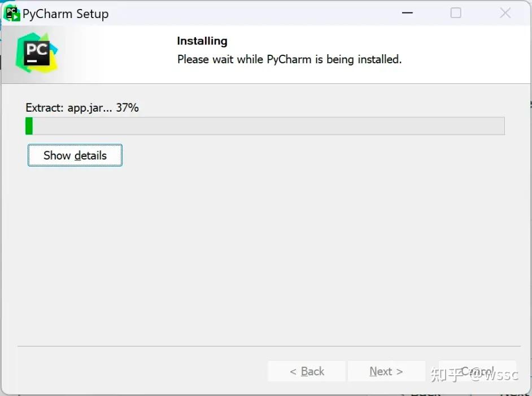Minimize the PyCharm Setup window
This screenshot has width=532, height=396.
point(407,12)
